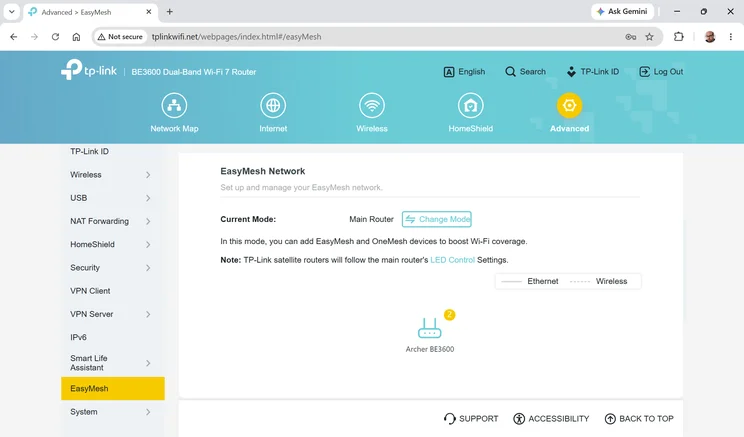Viewport: 744px width, 437px height.
Task: Click the Search magnifier icon
Action: (510, 72)
